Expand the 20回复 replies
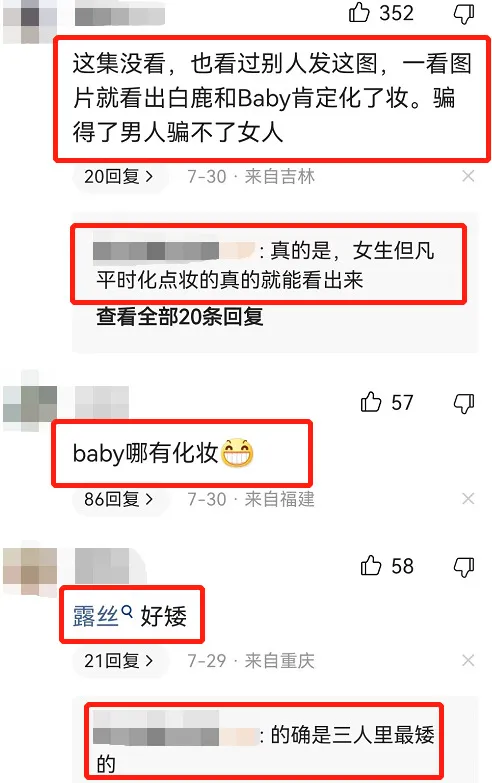The image size is (492, 783). (118, 176)
